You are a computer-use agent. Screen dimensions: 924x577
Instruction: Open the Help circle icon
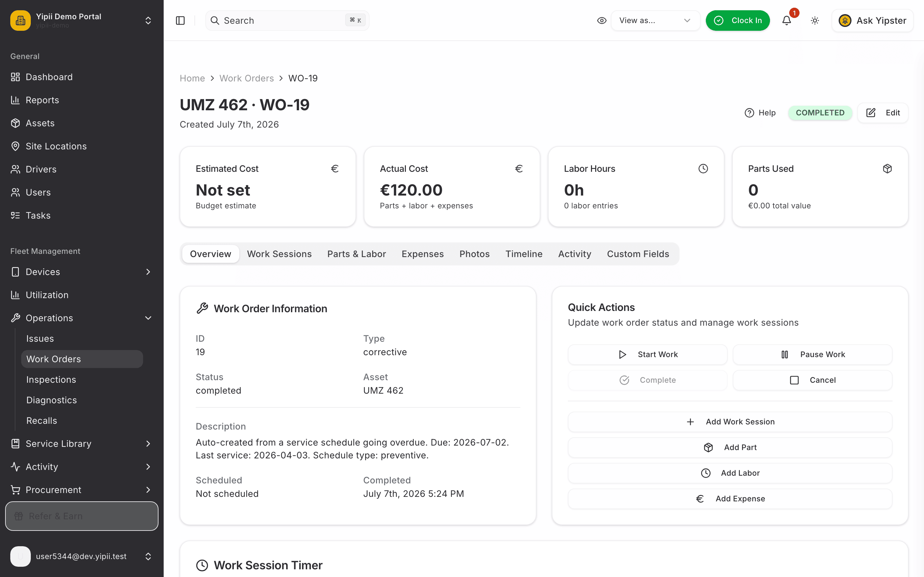tap(749, 113)
